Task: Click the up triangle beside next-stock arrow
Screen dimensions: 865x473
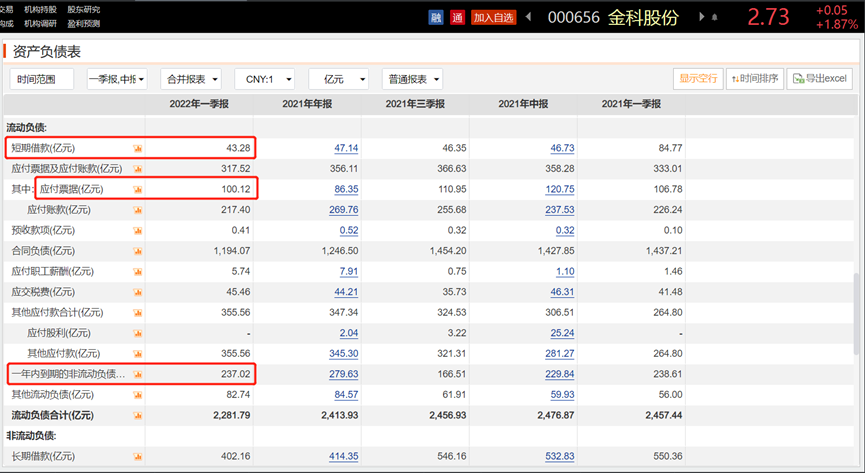Action: (714, 18)
